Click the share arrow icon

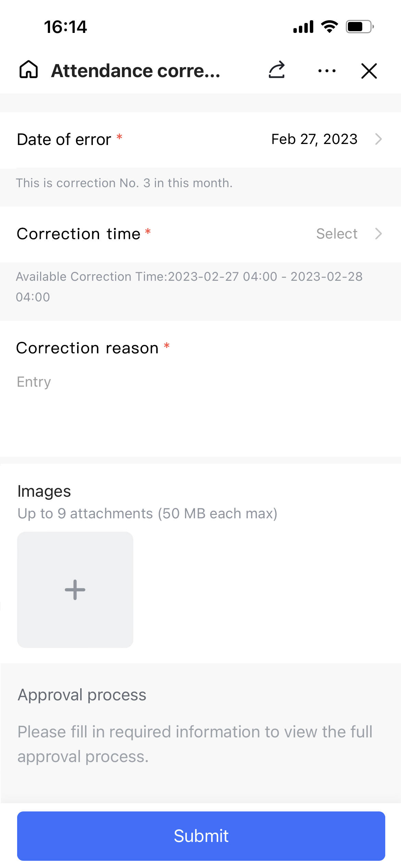277,70
